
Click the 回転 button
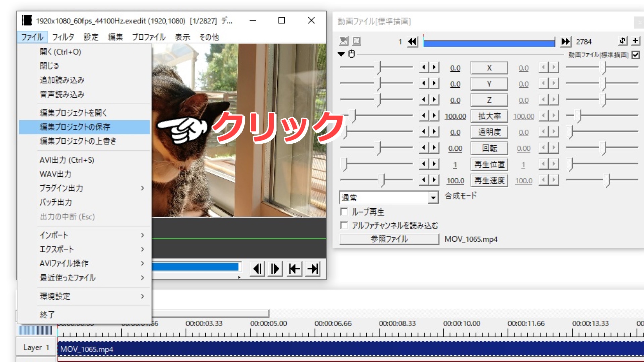489,148
